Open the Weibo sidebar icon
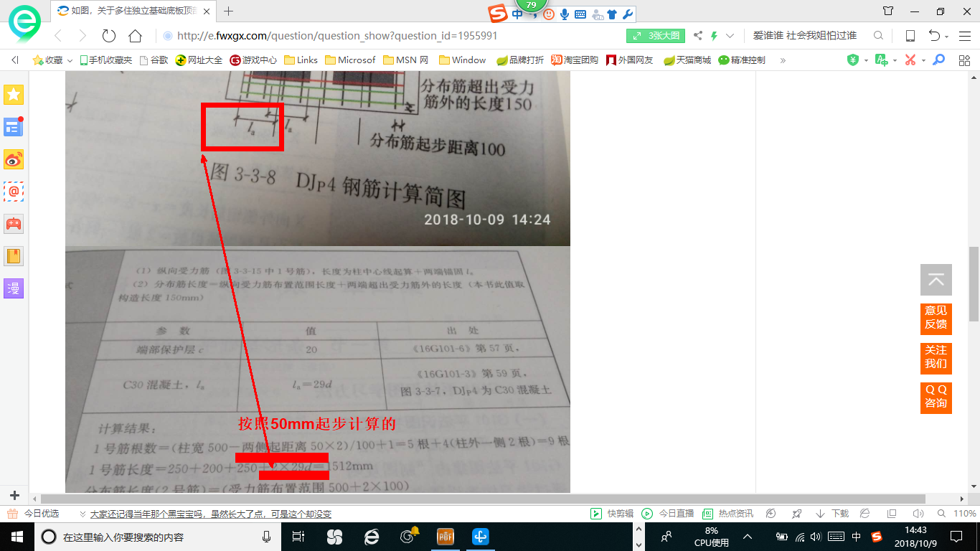Screen dimensions: 980x551 tap(14, 159)
